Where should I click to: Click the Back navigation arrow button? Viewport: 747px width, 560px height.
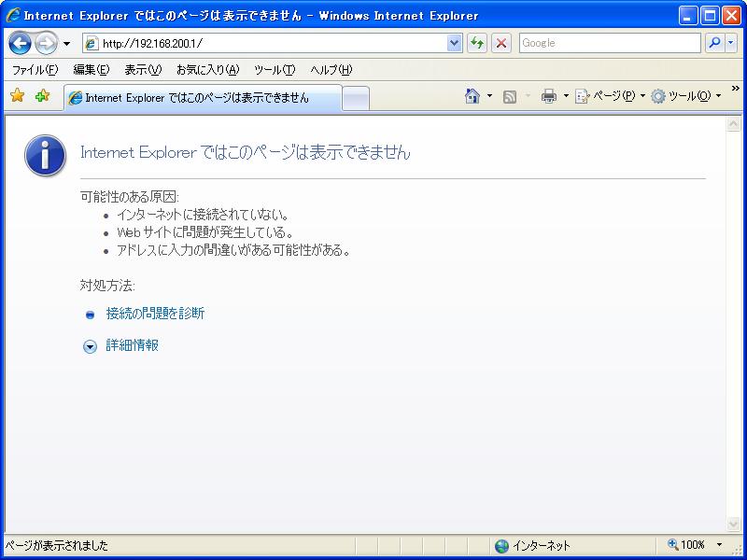pyautogui.click(x=20, y=44)
